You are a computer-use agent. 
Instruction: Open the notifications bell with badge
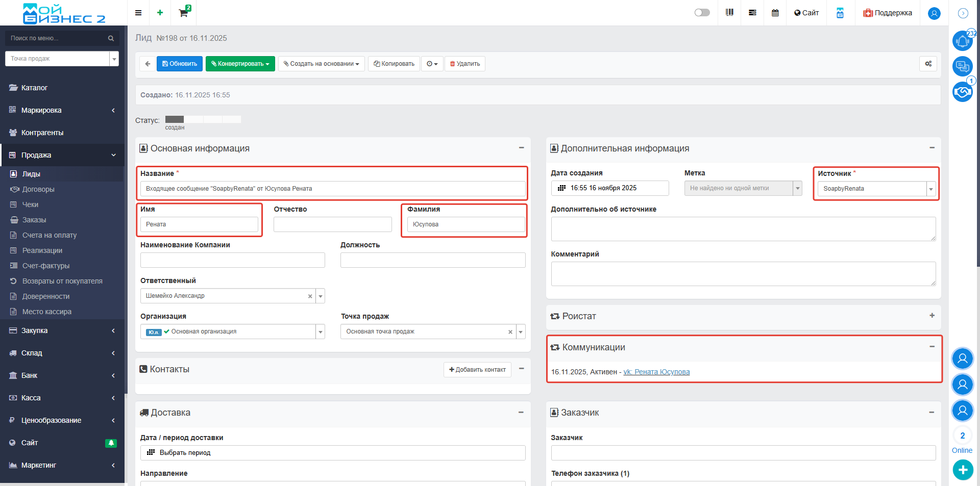coord(963,41)
